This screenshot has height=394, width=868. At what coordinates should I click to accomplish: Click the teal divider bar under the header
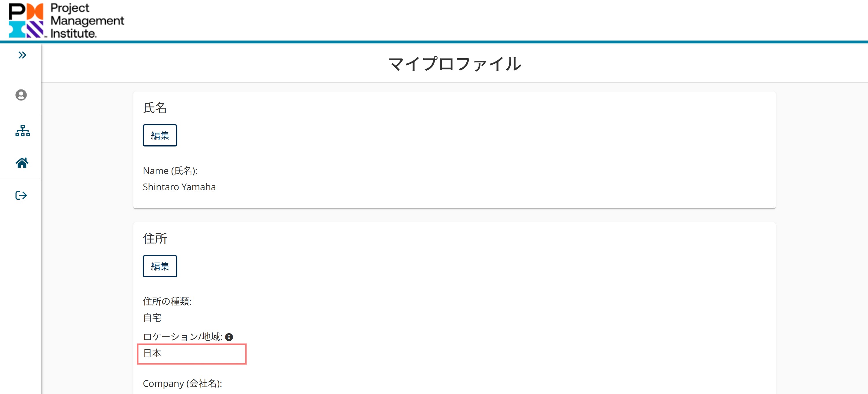(x=434, y=42)
